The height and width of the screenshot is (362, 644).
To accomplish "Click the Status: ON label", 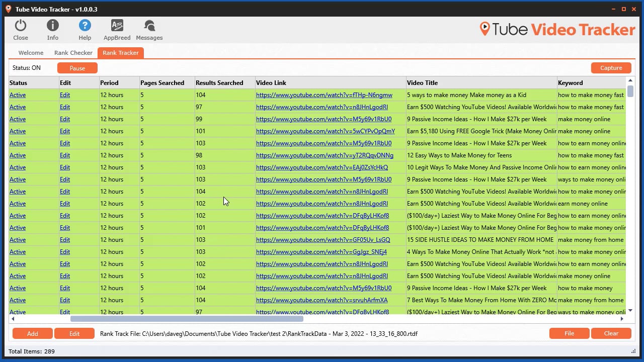I will click(x=27, y=68).
